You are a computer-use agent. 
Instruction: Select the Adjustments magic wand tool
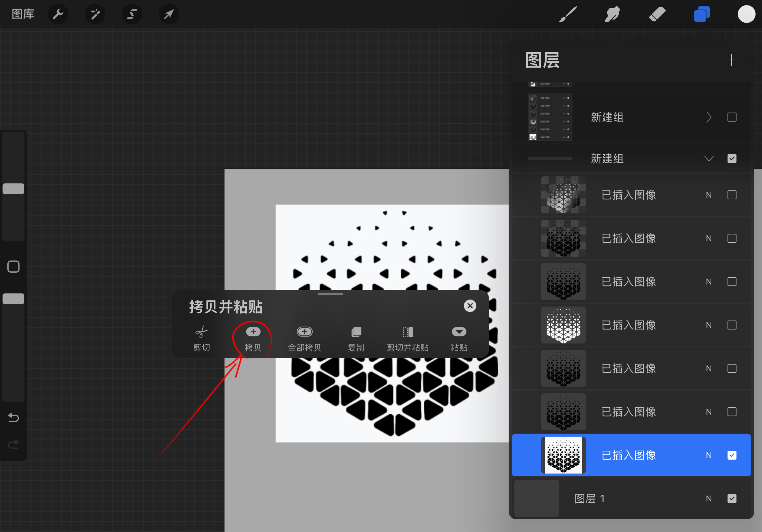[x=95, y=14]
